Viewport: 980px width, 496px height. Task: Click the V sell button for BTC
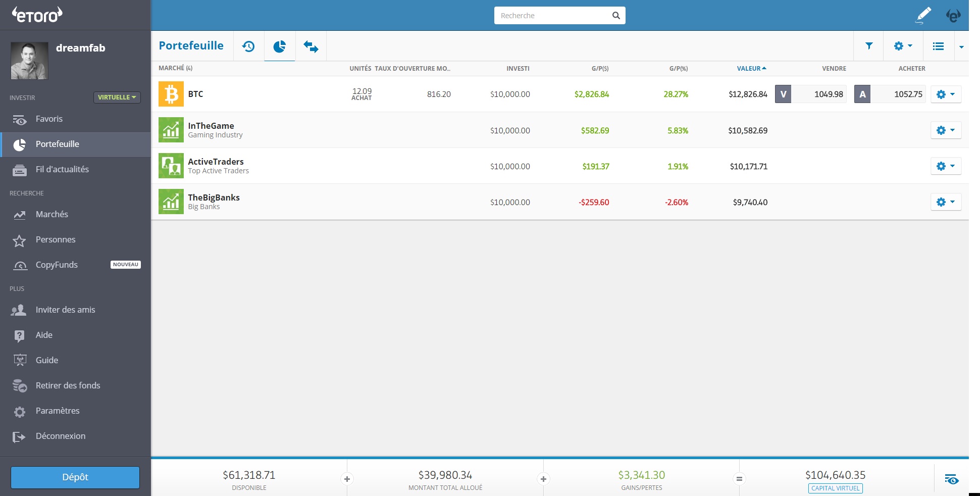(783, 94)
